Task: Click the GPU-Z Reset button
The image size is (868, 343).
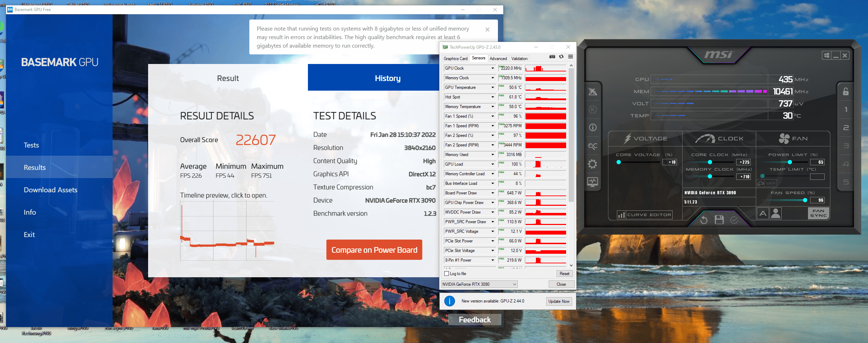Action: (564, 274)
